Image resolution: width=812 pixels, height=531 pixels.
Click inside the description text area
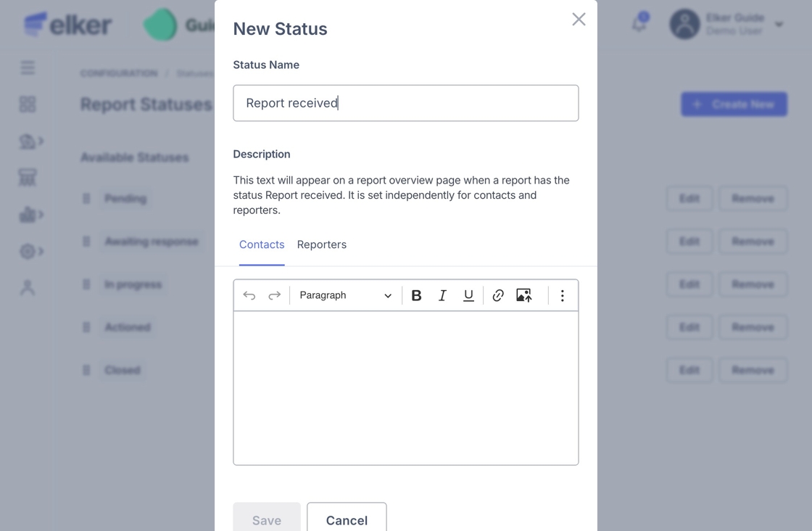(406, 388)
